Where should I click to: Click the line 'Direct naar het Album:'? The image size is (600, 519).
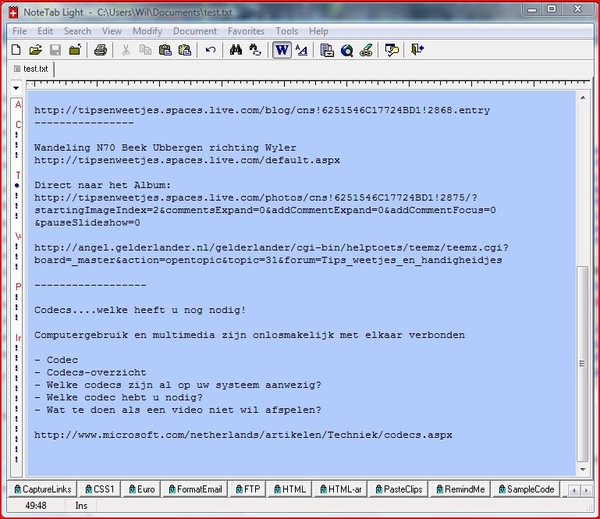pyautogui.click(x=102, y=185)
